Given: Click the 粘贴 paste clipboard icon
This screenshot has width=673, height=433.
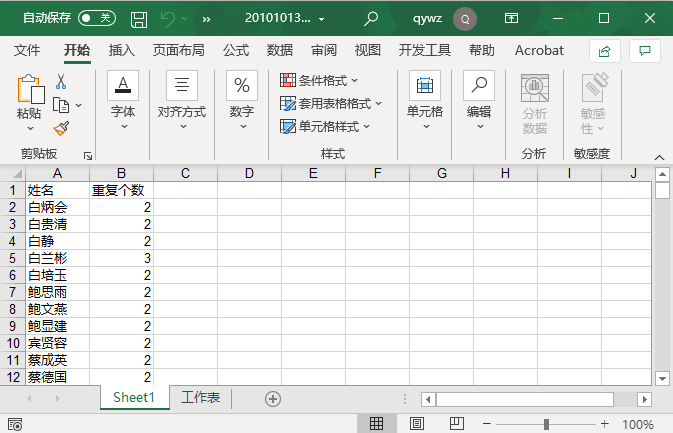Looking at the screenshot, I should click(30, 89).
